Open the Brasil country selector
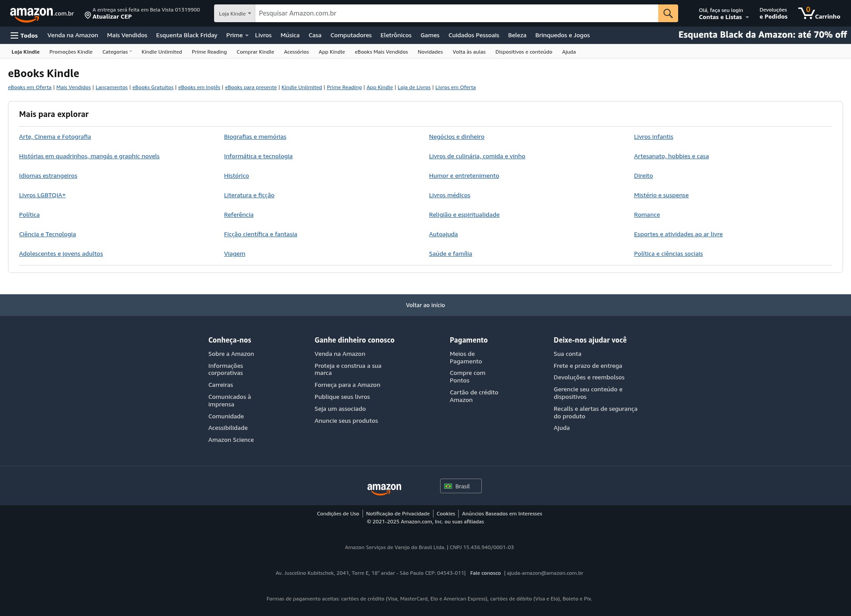 pos(461,486)
